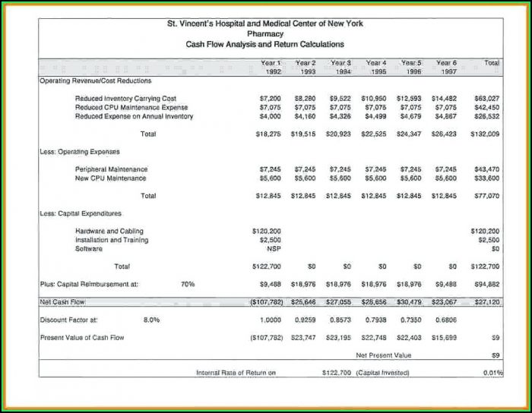Viewport: 532px width, 413px height.
Task: Select "Internal Rate of Return on" label
Action: (236, 373)
